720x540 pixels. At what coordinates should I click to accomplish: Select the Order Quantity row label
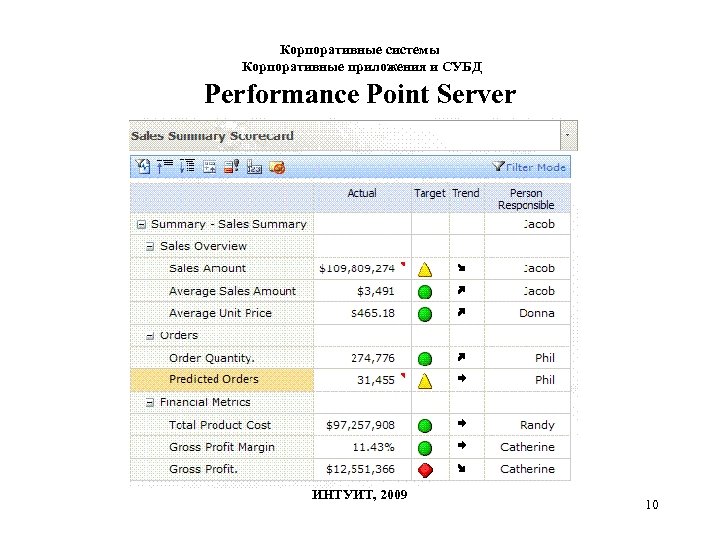(212, 358)
